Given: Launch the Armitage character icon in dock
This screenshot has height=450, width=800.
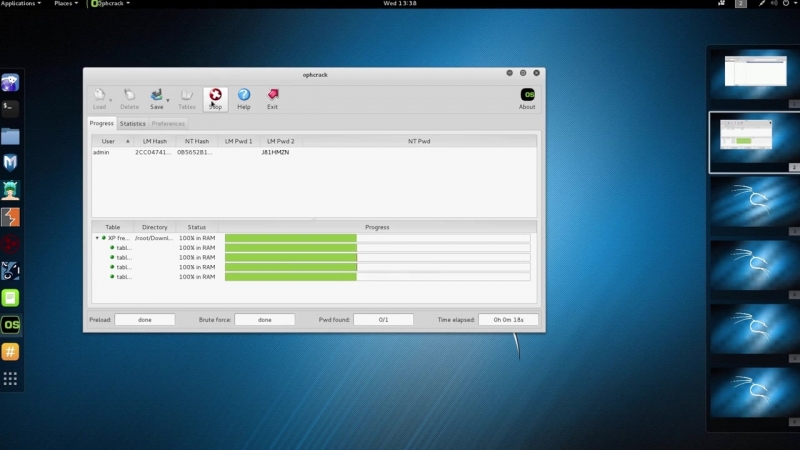Looking at the screenshot, I should coord(10,190).
